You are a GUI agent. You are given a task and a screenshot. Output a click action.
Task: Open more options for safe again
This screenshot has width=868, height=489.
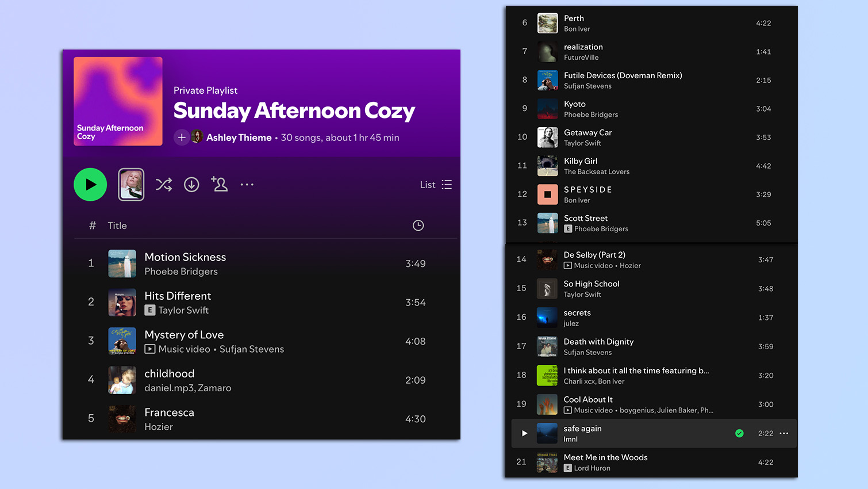[783, 433]
